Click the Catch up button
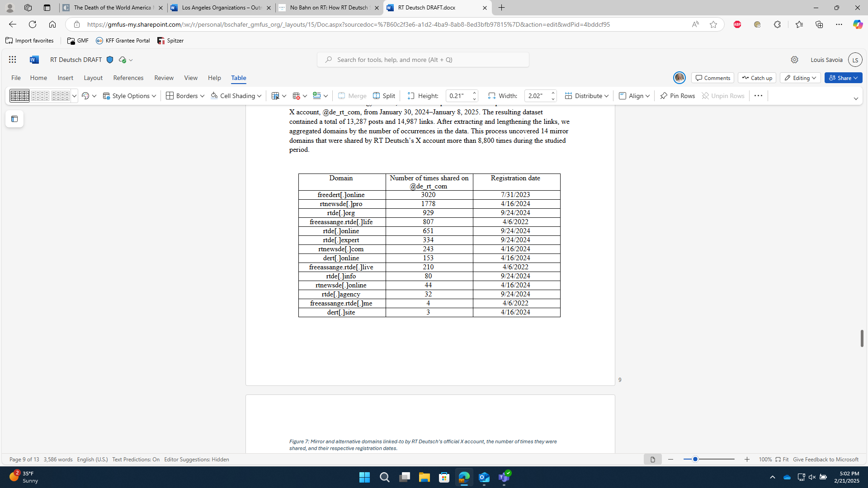 757,78
